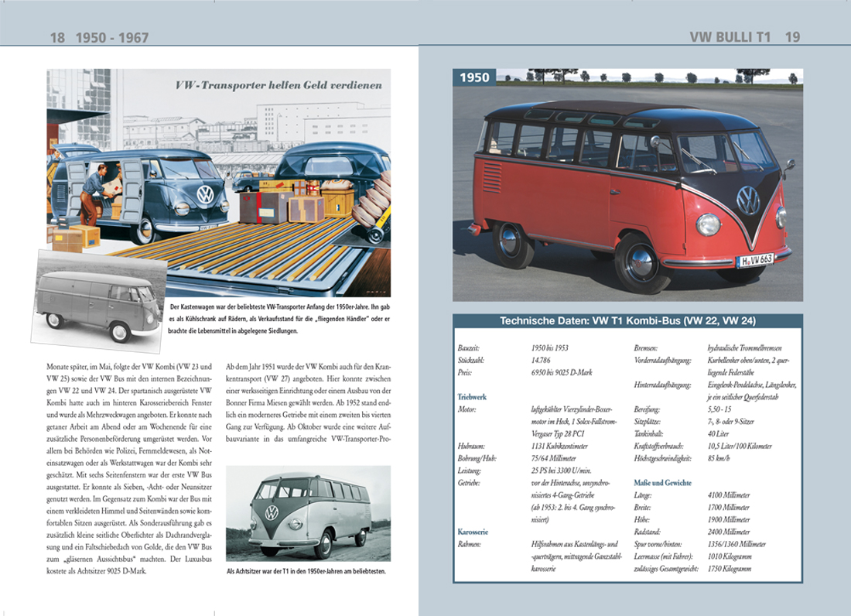Select the 'Technische Daten: VW T1 Kombi-Bus' table title
Screen dimensions: 851x616
627,320
